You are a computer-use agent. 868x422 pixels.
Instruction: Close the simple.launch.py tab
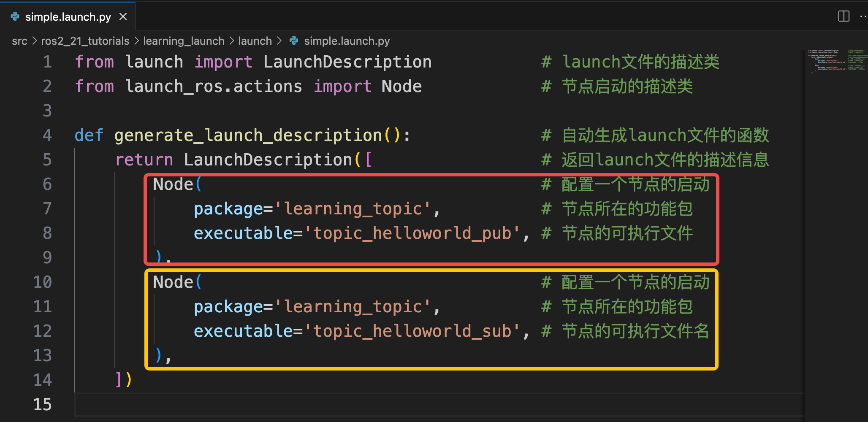point(123,16)
